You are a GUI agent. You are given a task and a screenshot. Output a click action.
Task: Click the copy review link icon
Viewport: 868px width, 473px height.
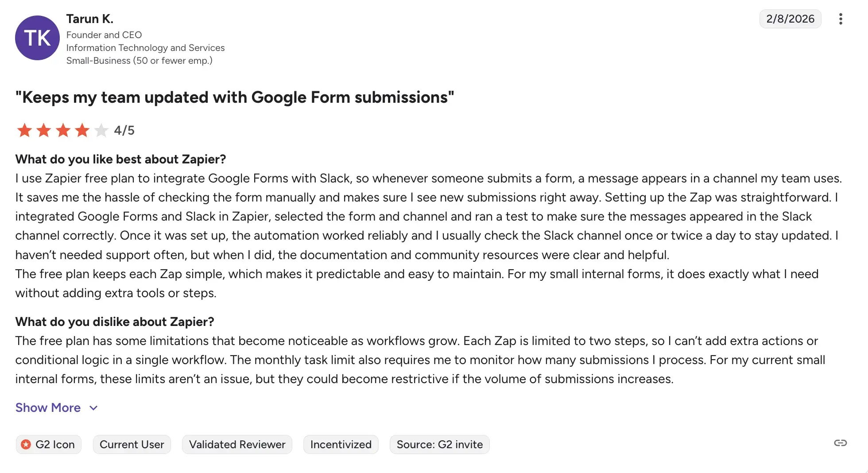click(840, 443)
